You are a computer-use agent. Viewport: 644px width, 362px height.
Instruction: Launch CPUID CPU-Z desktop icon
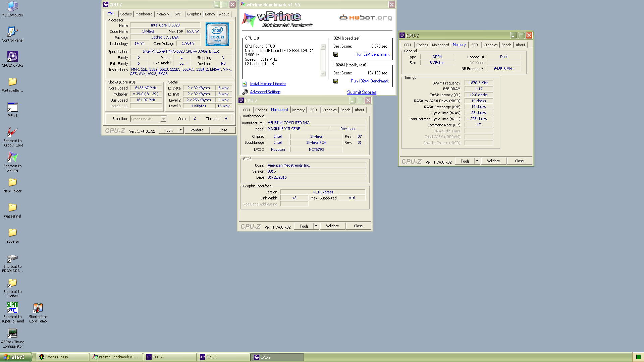[12, 59]
